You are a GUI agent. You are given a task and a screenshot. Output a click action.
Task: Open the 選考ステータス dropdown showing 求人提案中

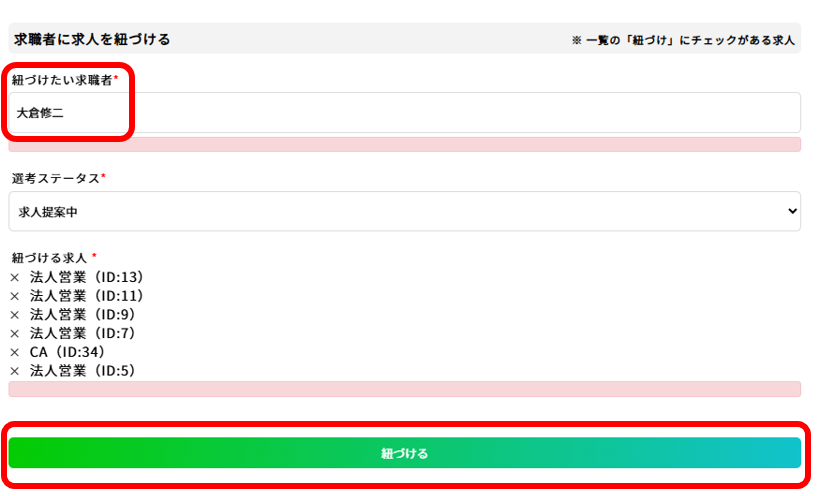pyautogui.click(x=404, y=211)
